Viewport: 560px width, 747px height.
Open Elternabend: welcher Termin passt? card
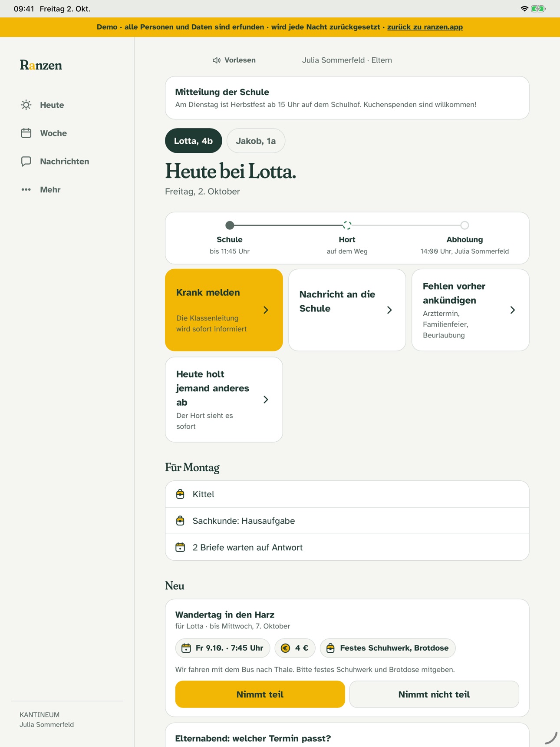(347, 735)
